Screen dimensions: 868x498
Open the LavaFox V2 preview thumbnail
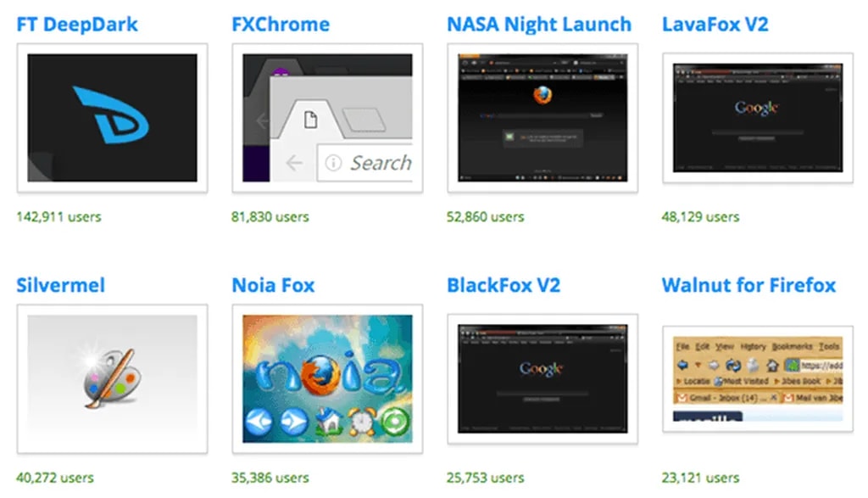coord(758,118)
